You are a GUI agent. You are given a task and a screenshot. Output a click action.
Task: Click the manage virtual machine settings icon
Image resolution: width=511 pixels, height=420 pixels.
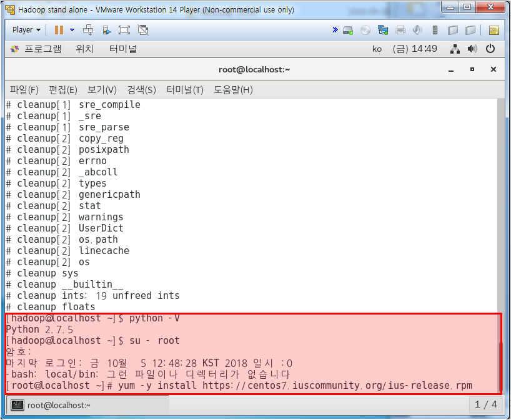click(107, 31)
